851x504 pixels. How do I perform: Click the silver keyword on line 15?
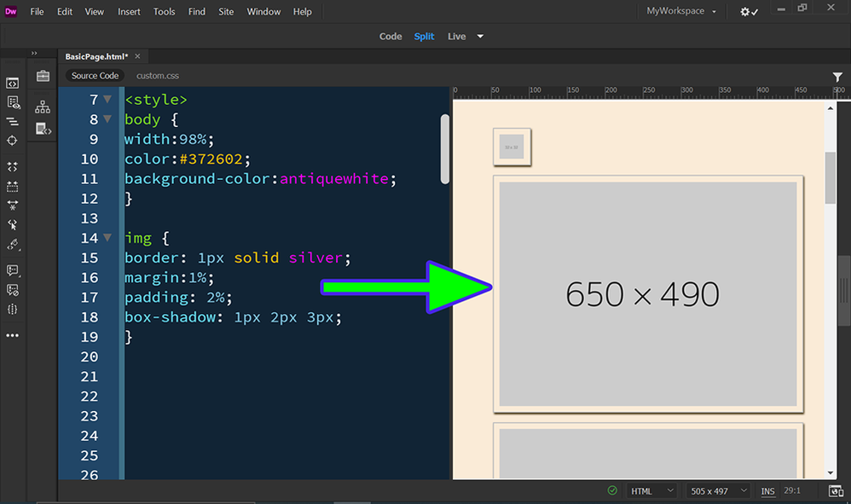(316, 258)
